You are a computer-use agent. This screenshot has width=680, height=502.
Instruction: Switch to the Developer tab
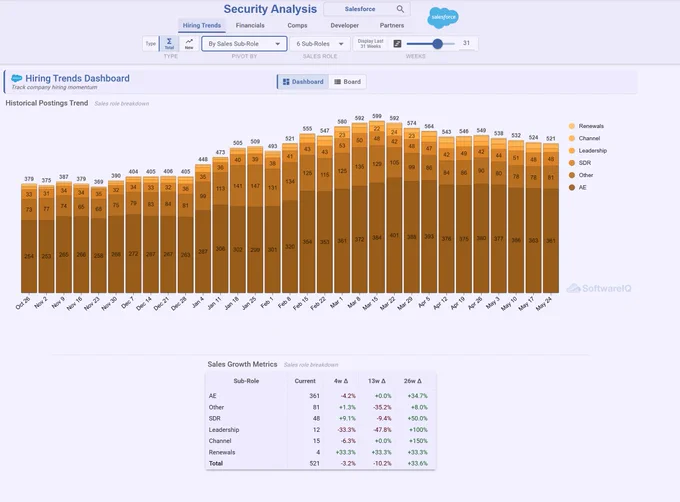click(344, 25)
